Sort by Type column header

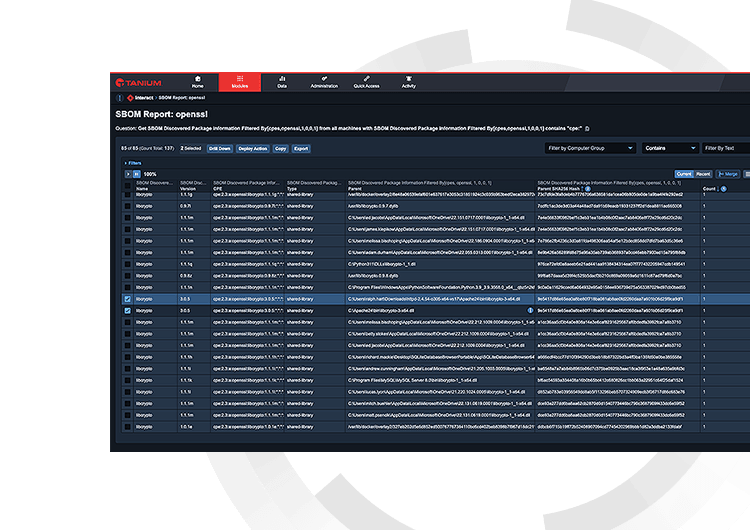click(x=292, y=189)
